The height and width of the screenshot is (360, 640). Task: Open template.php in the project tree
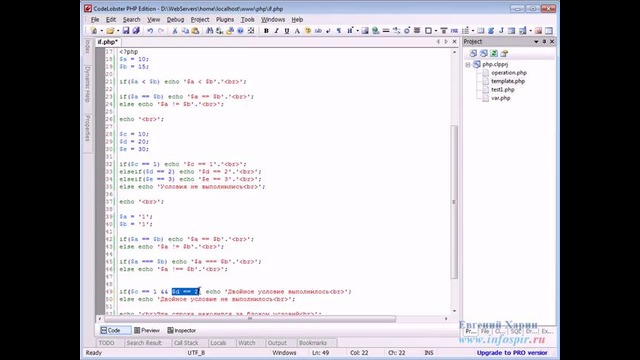[508, 81]
